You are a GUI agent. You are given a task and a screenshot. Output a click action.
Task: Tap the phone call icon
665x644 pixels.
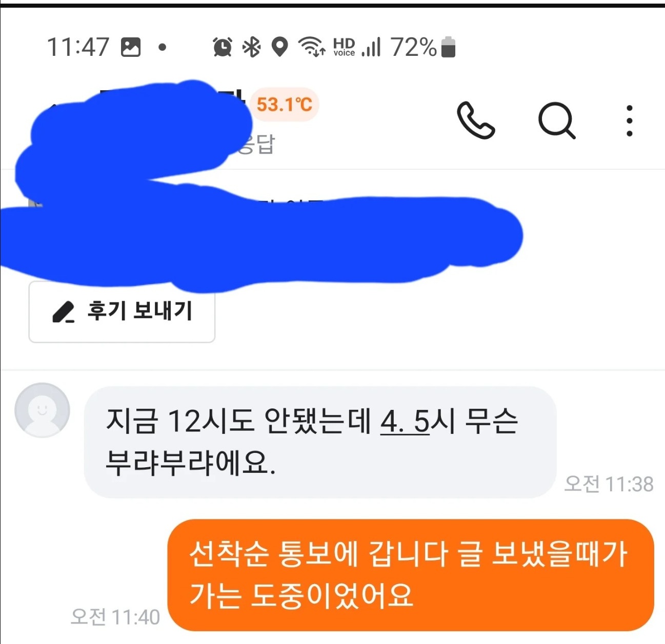tap(476, 121)
